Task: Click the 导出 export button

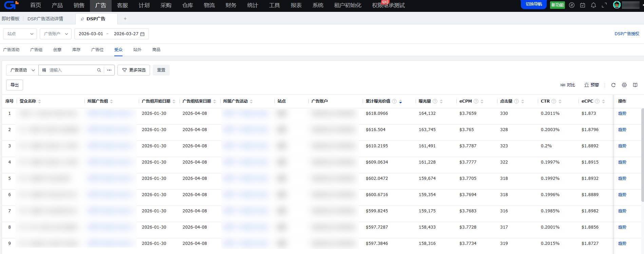Action: click(15, 85)
